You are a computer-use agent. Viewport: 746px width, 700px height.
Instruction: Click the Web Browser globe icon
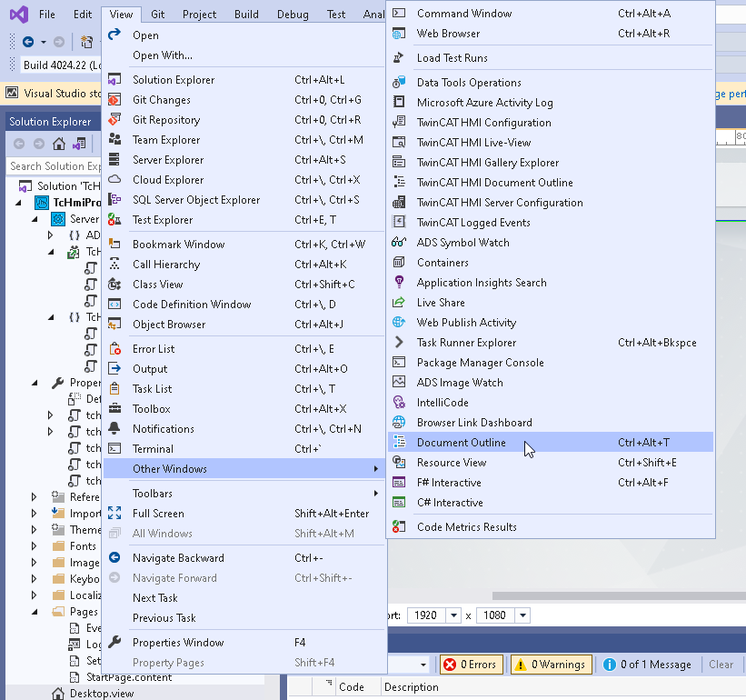click(399, 34)
